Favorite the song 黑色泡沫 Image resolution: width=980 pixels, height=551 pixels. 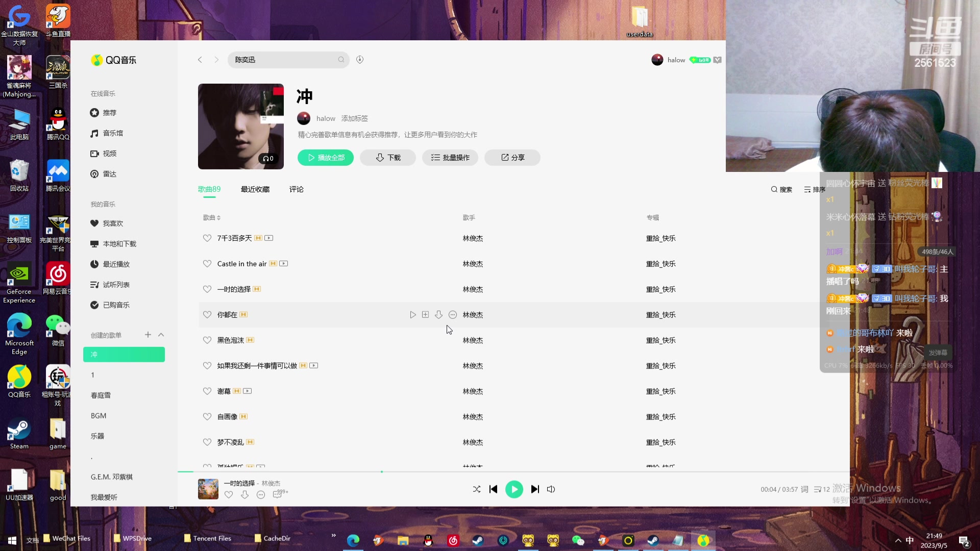coord(207,340)
